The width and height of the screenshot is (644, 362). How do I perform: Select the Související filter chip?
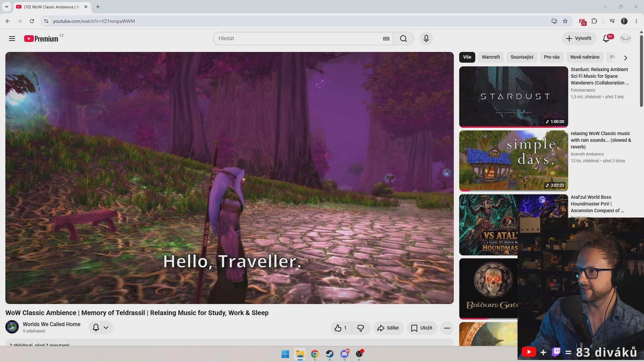(522, 57)
